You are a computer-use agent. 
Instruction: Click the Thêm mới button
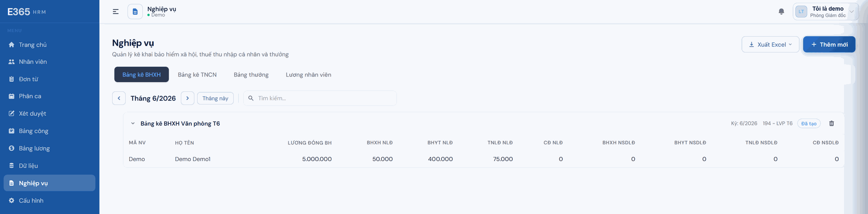(829, 44)
